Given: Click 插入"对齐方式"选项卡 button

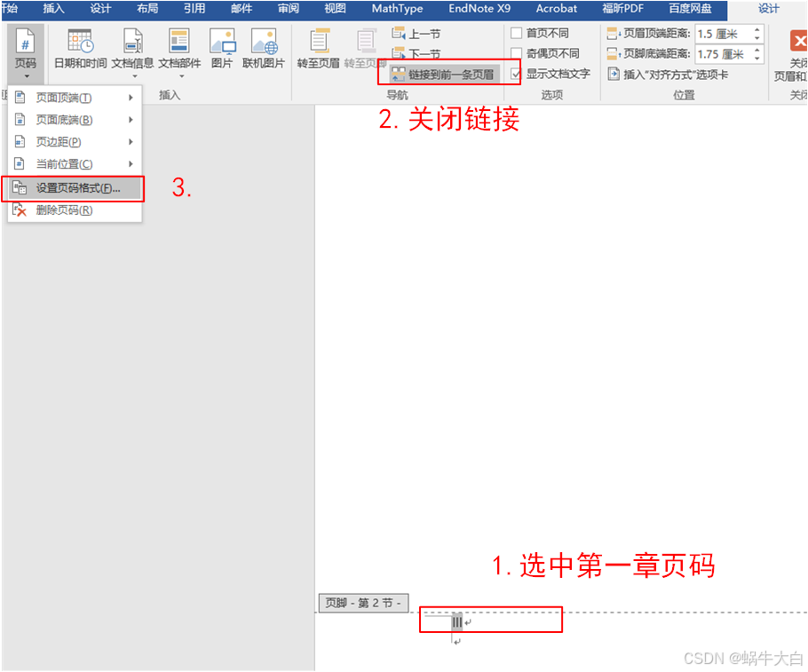Looking at the screenshot, I should click(x=668, y=75).
